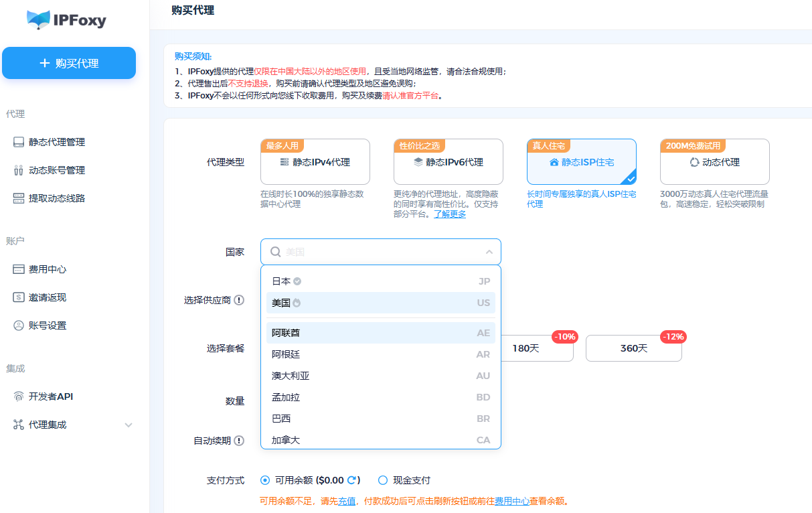Click the 开发者API fingerprint icon
This screenshot has height=513, width=812.
pos(19,396)
